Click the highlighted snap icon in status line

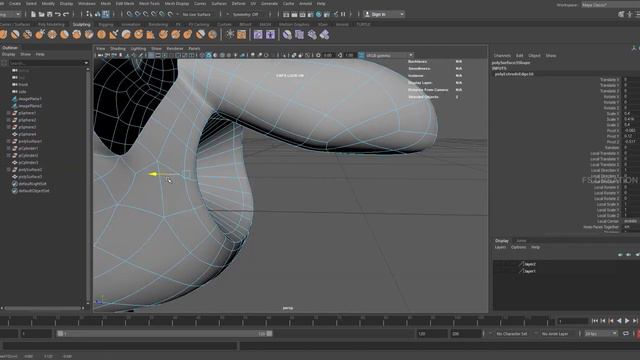(106, 14)
